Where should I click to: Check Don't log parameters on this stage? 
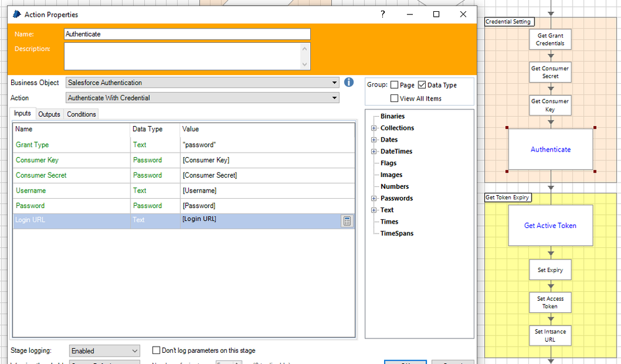pyautogui.click(x=157, y=350)
